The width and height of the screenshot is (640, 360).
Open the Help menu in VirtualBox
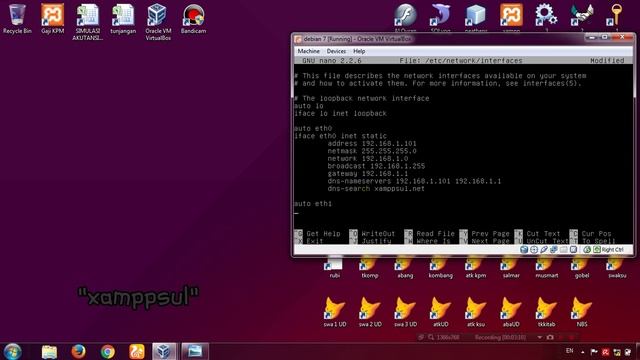pos(359,51)
